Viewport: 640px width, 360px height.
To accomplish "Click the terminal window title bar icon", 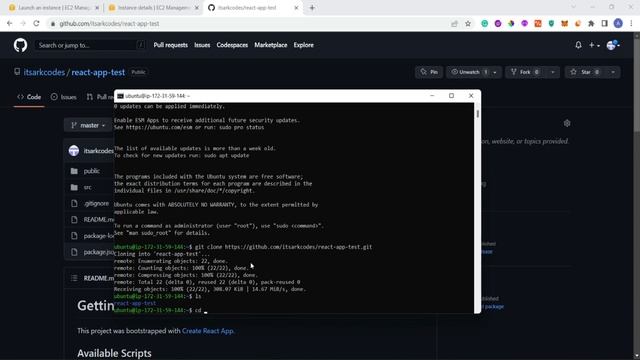I will point(120,96).
